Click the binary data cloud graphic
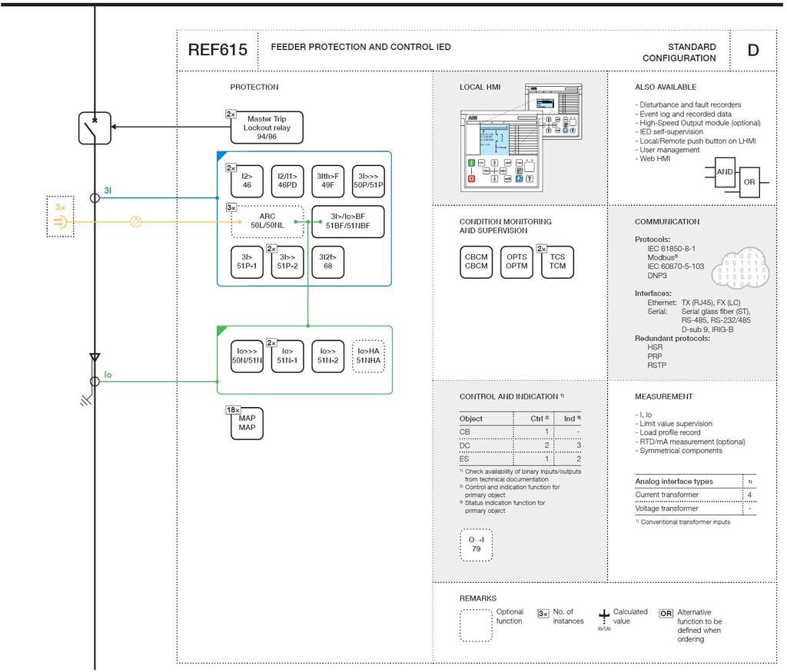The height and width of the screenshot is (672, 787). (741, 268)
